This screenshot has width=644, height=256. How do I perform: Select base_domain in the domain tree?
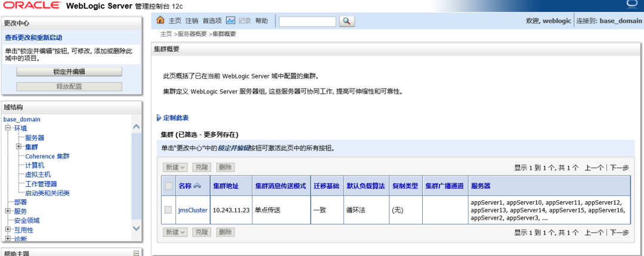(22, 120)
